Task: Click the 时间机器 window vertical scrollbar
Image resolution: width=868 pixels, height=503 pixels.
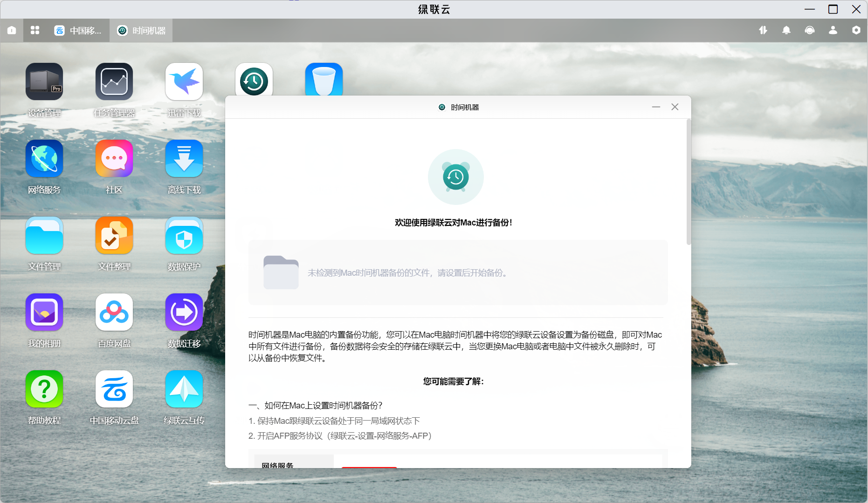Action: [x=689, y=182]
